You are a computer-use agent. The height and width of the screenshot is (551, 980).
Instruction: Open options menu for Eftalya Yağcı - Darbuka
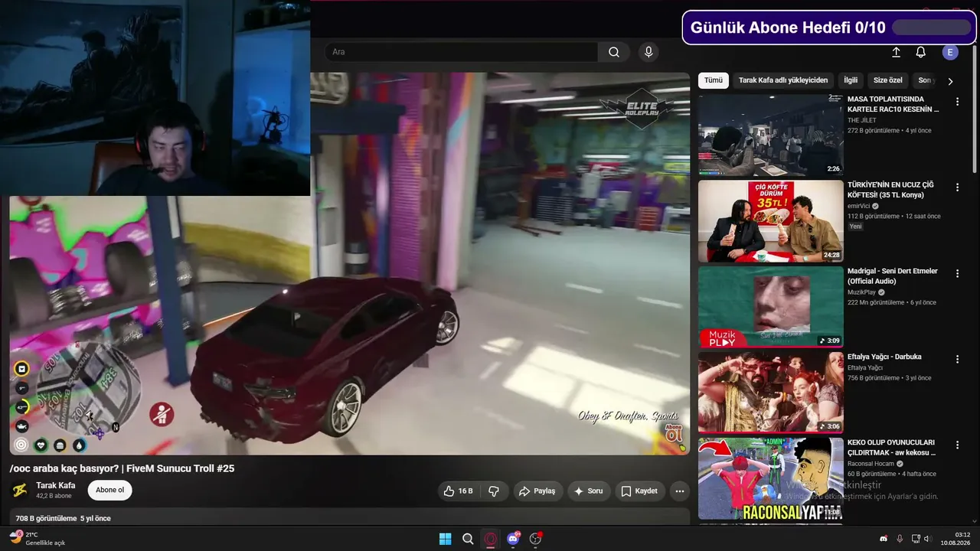[x=957, y=359]
